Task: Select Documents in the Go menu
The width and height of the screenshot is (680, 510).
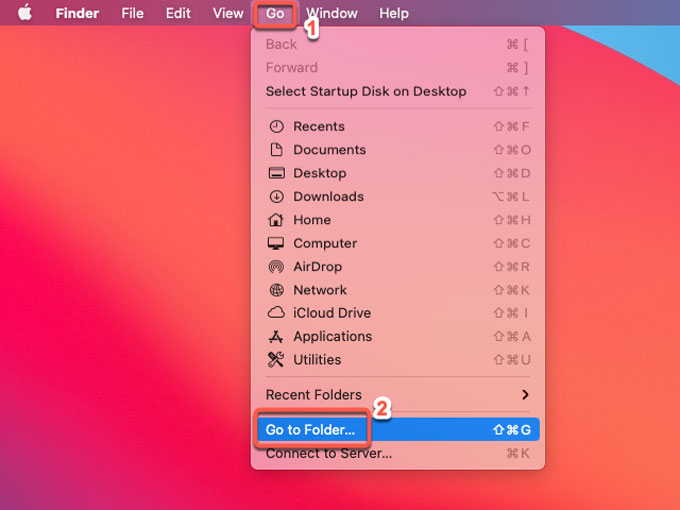Action: (x=398, y=150)
